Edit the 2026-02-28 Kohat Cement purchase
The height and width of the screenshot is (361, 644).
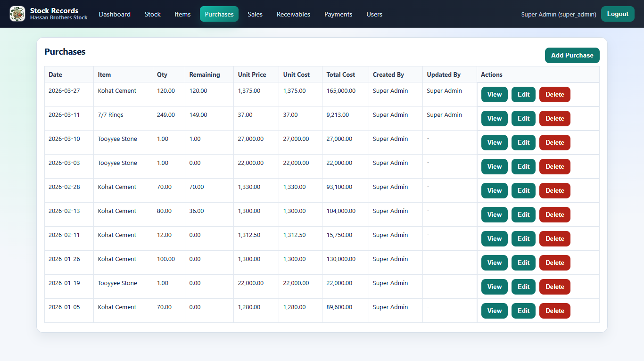(x=523, y=190)
